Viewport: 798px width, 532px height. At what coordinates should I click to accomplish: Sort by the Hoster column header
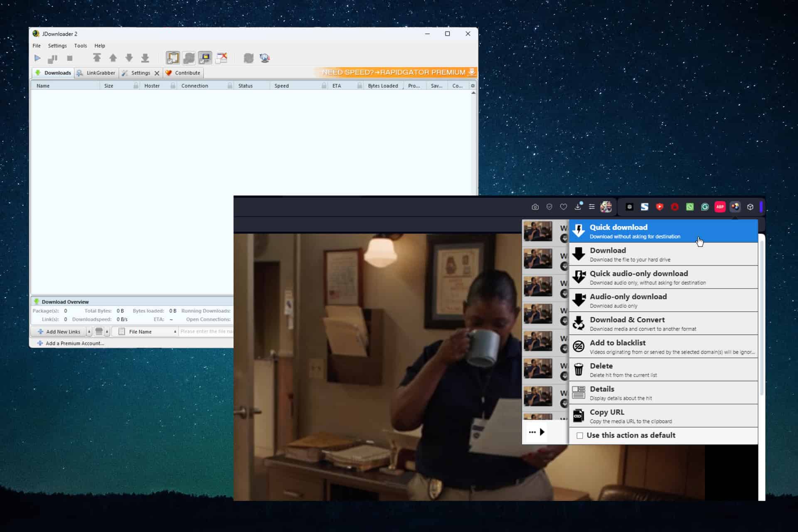(x=158, y=86)
